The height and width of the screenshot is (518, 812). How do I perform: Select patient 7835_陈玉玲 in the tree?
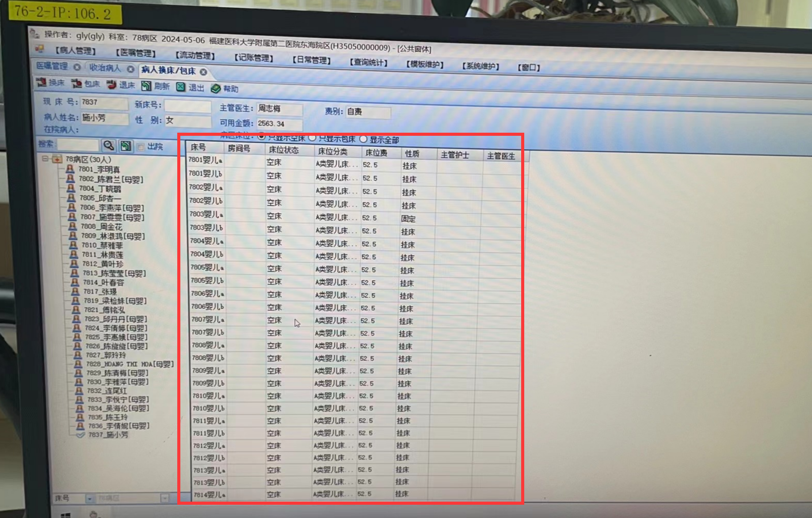point(107,417)
